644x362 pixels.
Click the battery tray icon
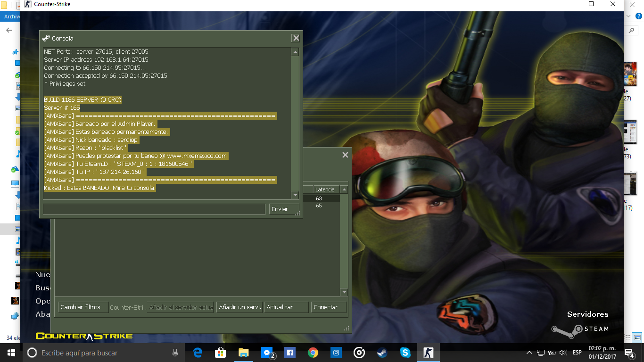(552, 353)
